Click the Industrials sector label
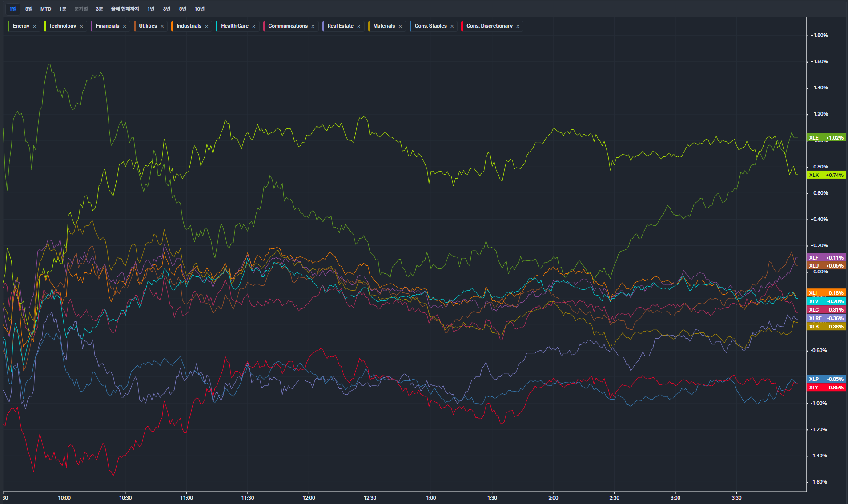The width and height of the screenshot is (848, 504). pyautogui.click(x=189, y=26)
